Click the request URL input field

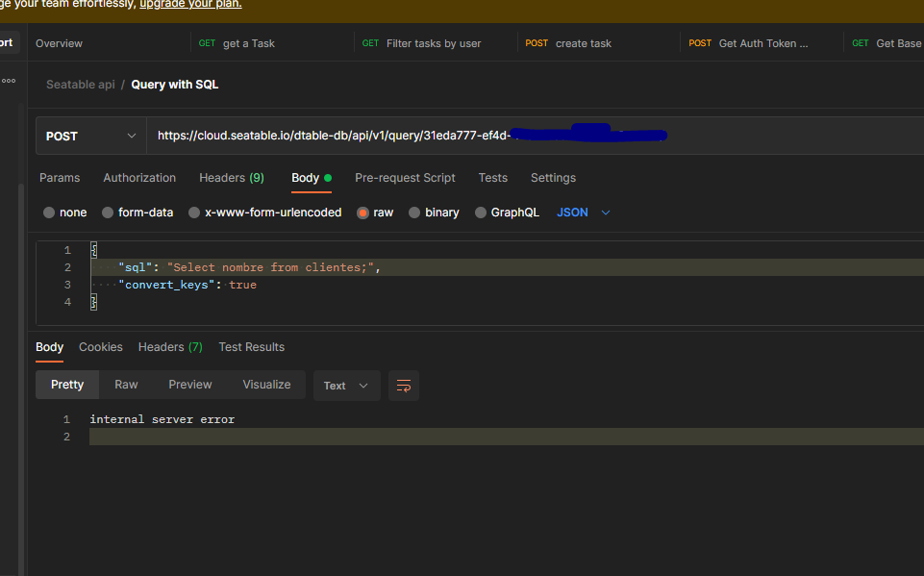pos(529,137)
